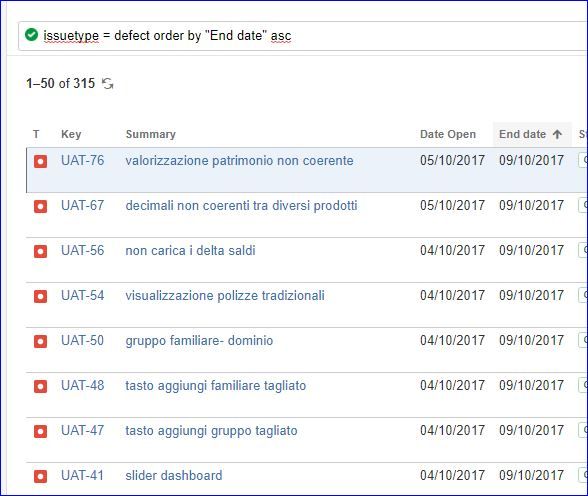Image resolution: width=588 pixels, height=496 pixels.
Task: Sort by the T type column header
Action: (x=36, y=134)
